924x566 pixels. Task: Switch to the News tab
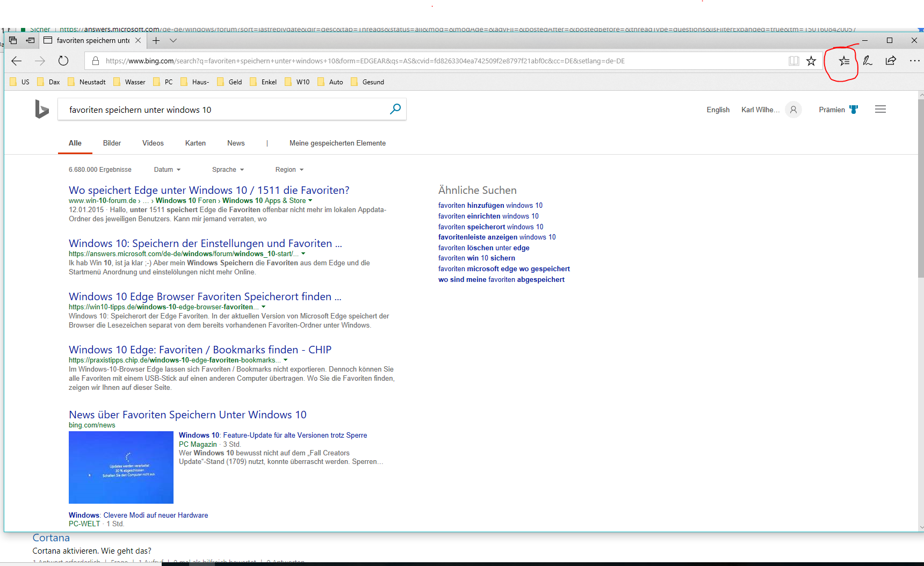point(236,143)
